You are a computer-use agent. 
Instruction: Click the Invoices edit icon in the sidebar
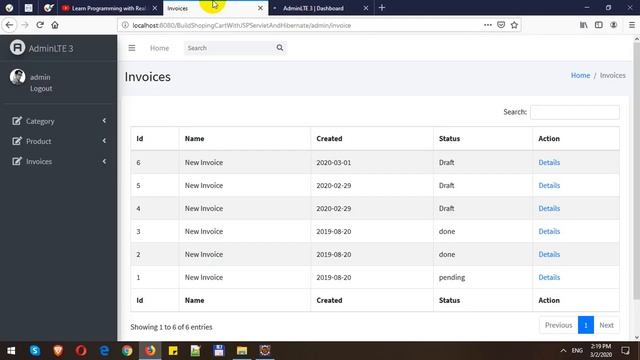tap(17, 161)
